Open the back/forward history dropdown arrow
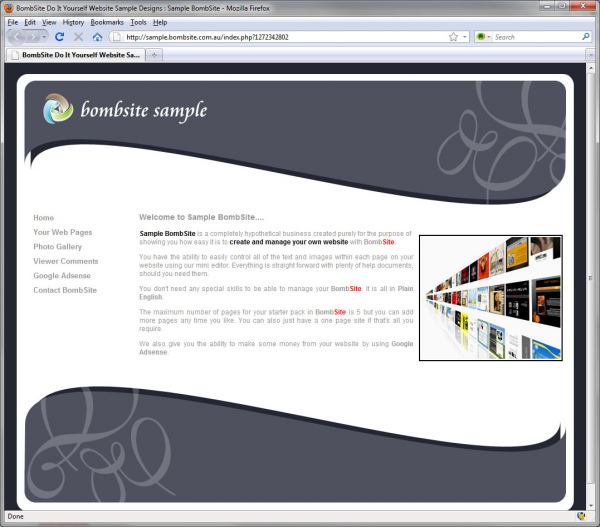 coord(44,37)
